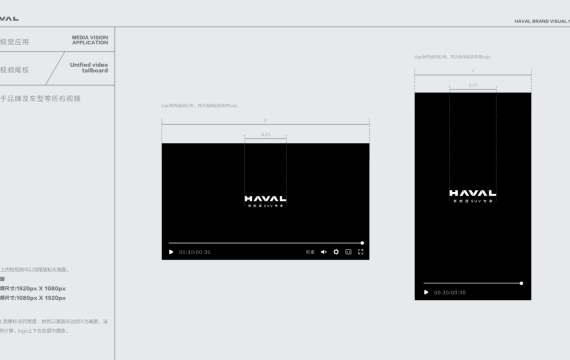Click the 00:30/00:30 time in vertical player

[450, 292]
